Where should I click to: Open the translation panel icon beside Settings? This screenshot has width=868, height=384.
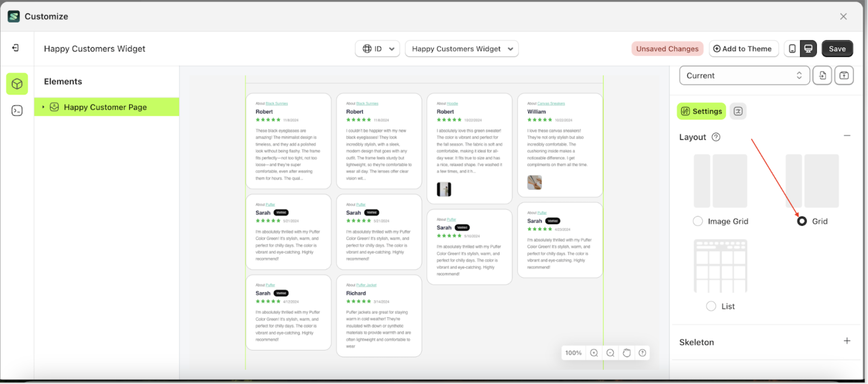click(x=738, y=111)
